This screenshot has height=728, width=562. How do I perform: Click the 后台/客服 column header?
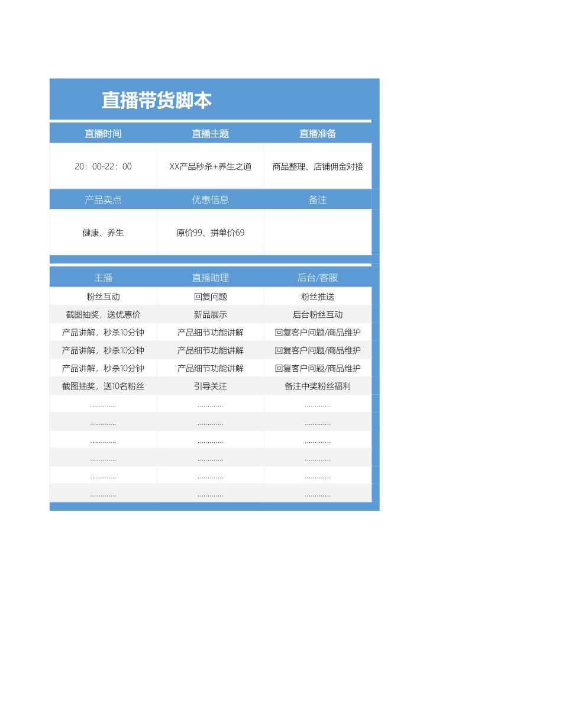click(318, 278)
